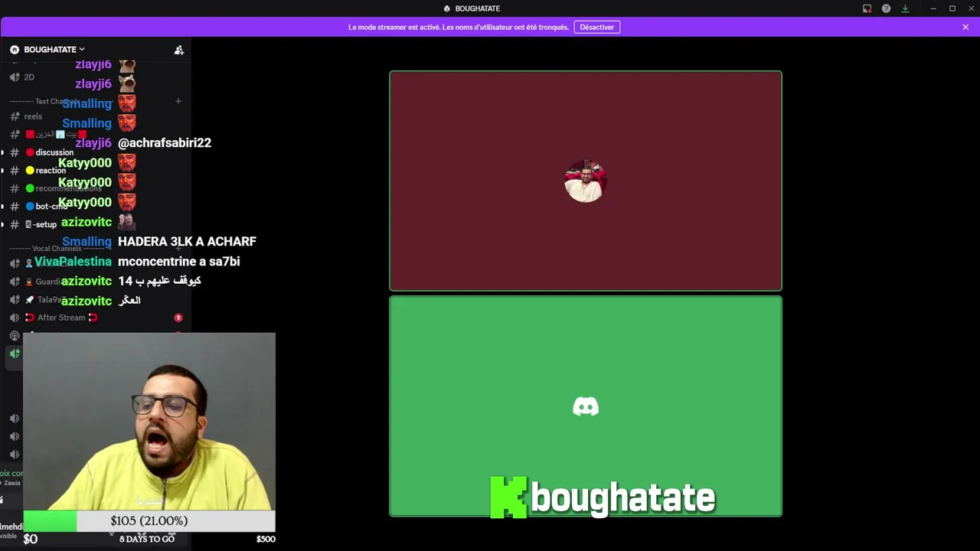Viewport: 980px width, 551px height.
Task: Click the red notification badge on After Stream
Action: tap(178, 318)
